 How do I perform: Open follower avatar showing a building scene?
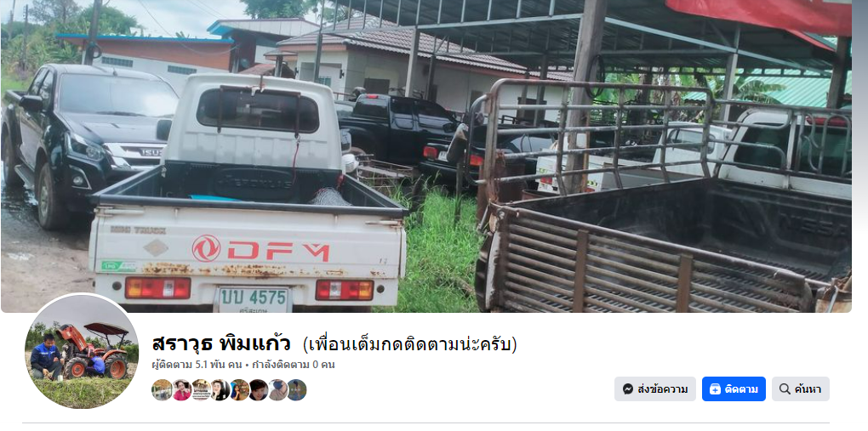point(162,390)
